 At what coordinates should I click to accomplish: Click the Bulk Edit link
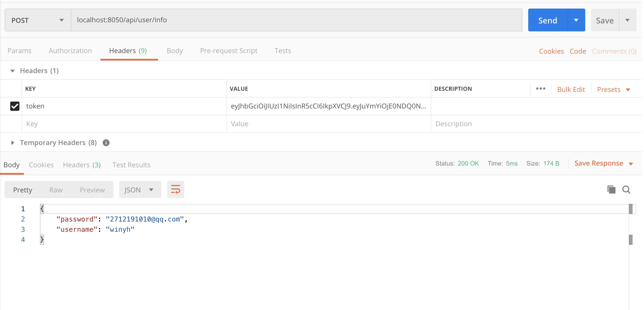(571, 90)
